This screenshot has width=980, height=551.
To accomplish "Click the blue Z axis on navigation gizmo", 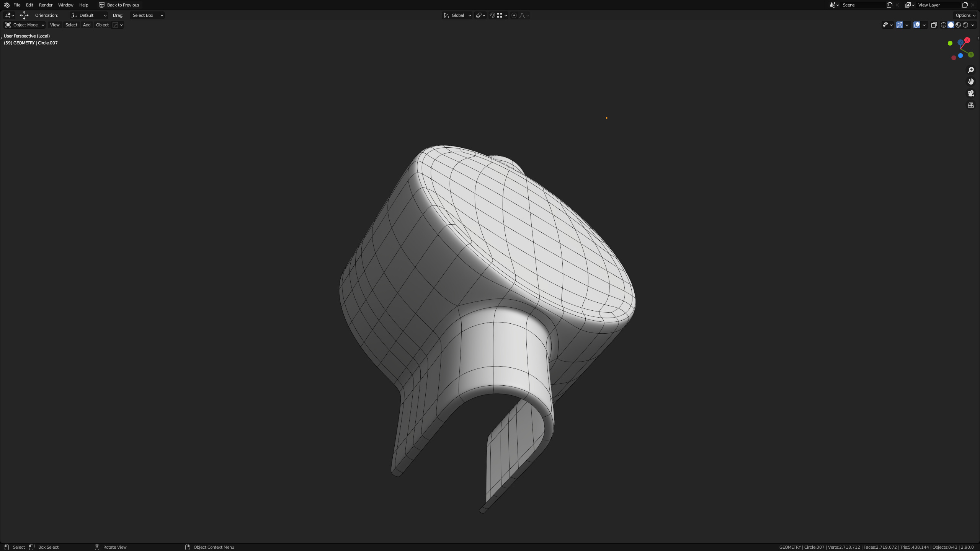I will click(960, 42).
